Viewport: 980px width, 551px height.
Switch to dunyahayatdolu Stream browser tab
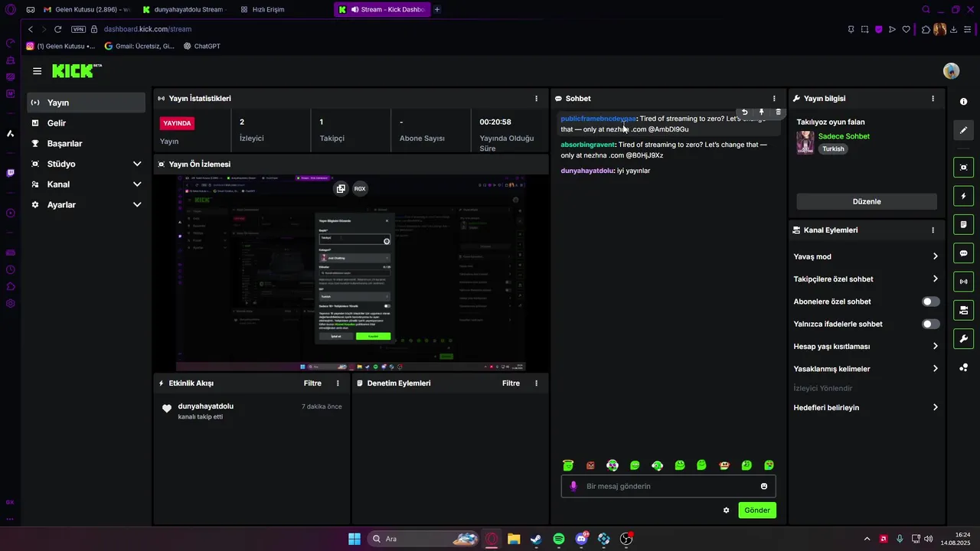pyautogui.click(x=185, y=10)
